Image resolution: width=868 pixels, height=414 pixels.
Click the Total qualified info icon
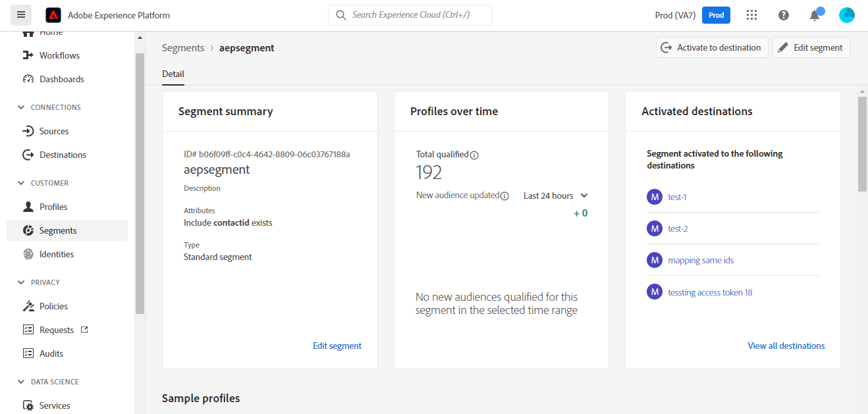[x=474, y=155]
